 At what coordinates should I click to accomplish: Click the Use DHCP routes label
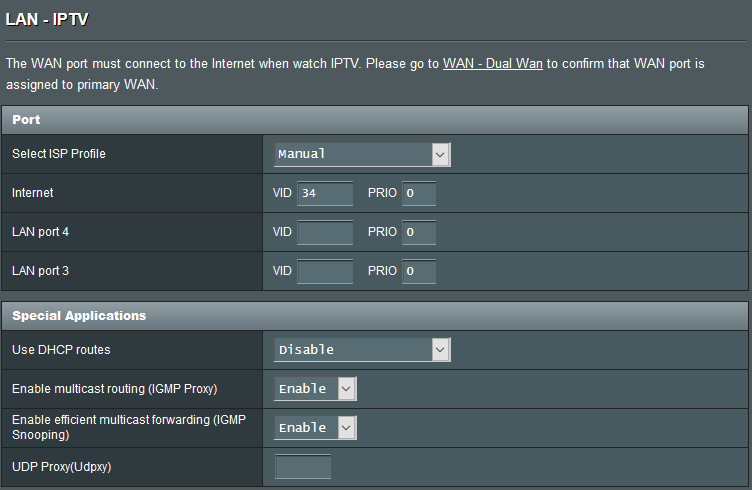61,350
